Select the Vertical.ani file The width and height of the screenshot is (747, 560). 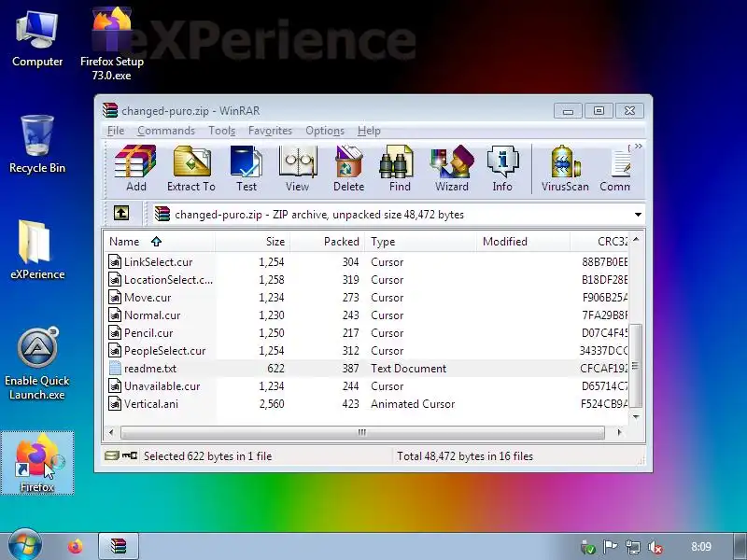tap(367, 404)
